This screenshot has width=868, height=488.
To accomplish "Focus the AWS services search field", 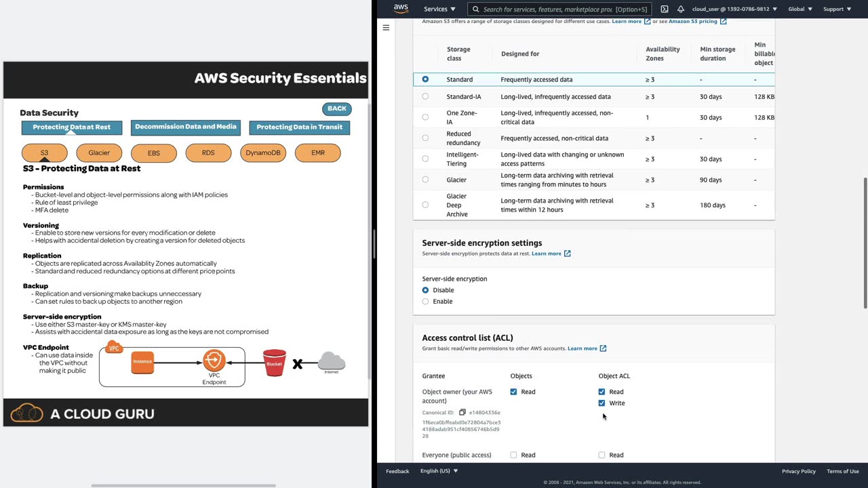I will [x=559, y=9].
